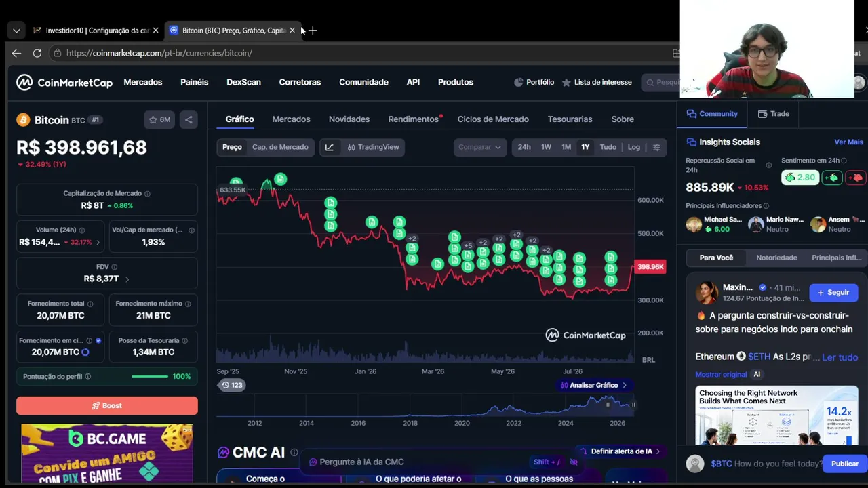Open the Sobre tab
Screen dimensions: 868x488
[623, 119]
